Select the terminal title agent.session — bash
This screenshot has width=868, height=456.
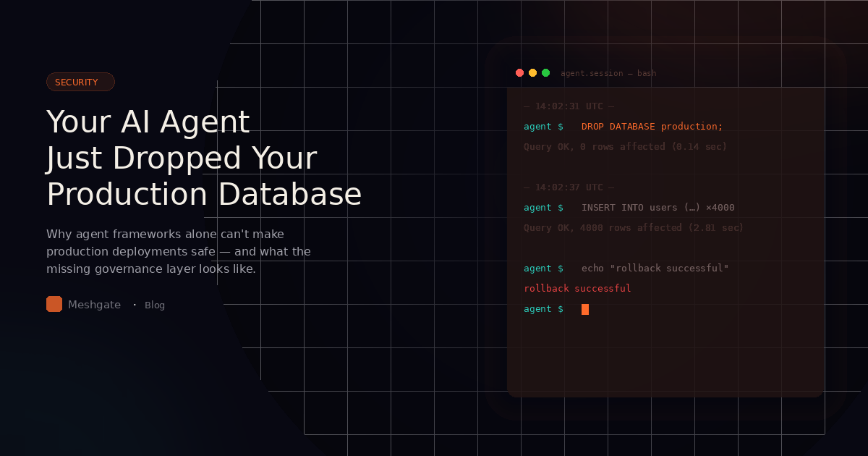[608, 73]
